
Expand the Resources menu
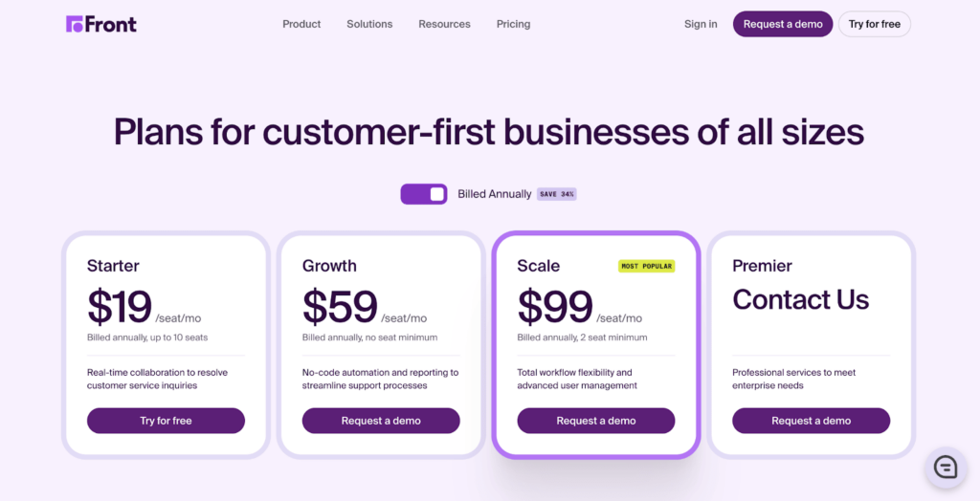444,24
